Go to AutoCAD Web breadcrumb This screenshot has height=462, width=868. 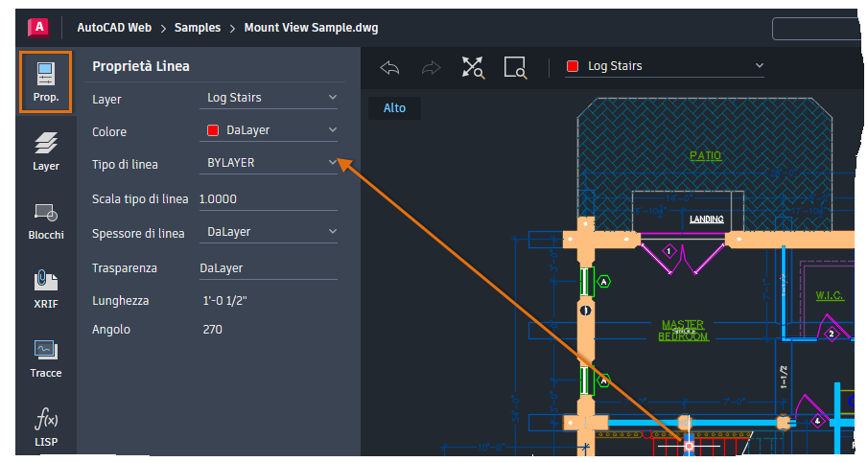114,28
